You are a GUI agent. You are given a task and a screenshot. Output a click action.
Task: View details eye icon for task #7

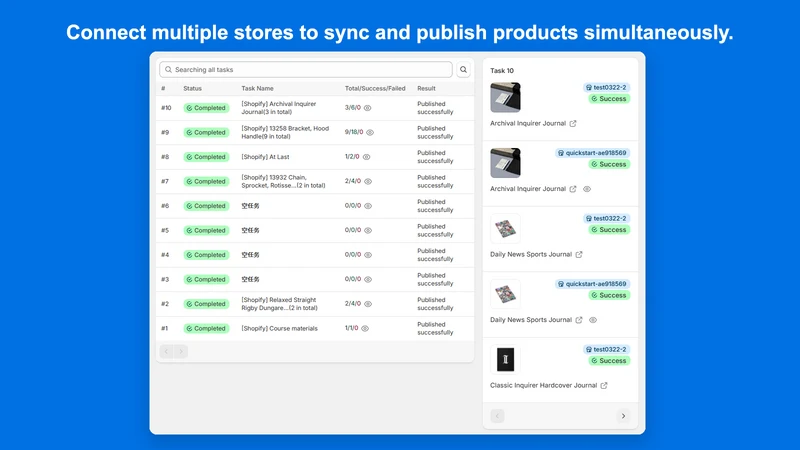click(368, 181)
